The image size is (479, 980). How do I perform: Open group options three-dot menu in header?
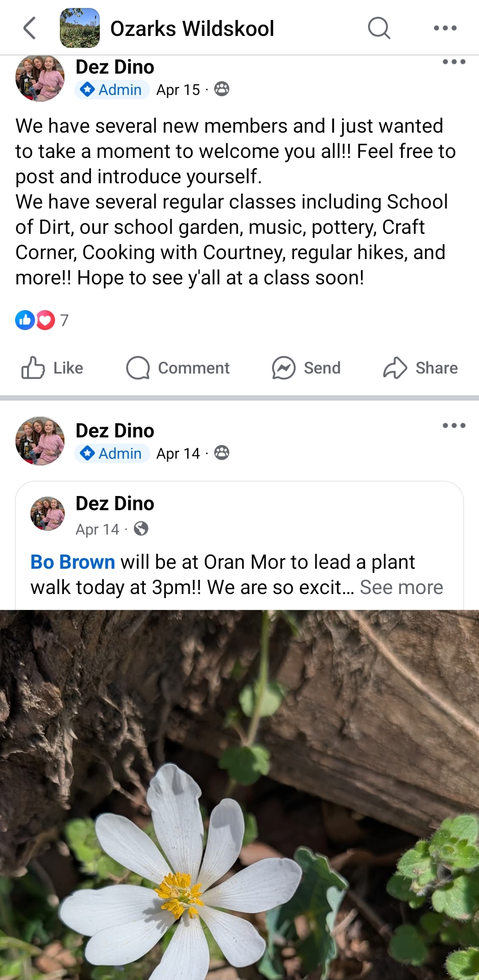445,28
